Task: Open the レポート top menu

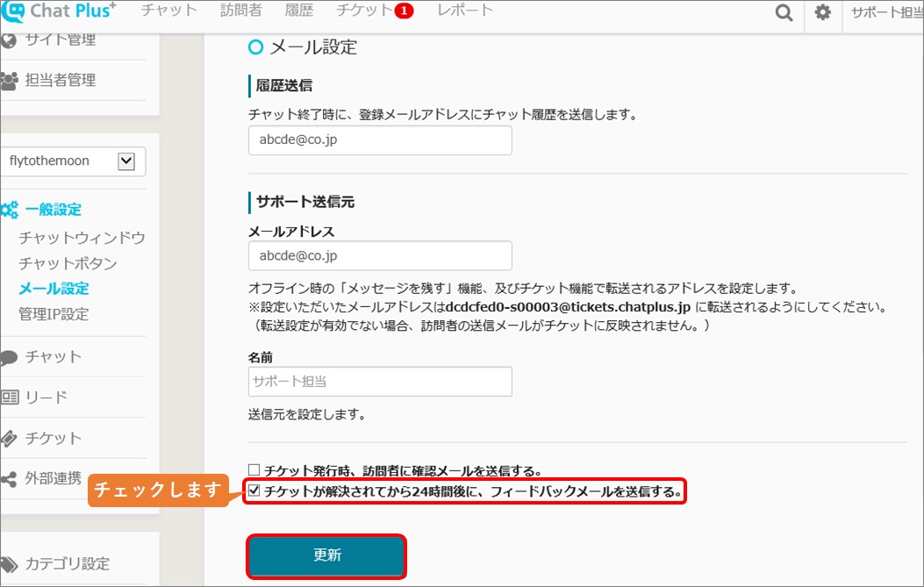Action: [x=464, y=10]
